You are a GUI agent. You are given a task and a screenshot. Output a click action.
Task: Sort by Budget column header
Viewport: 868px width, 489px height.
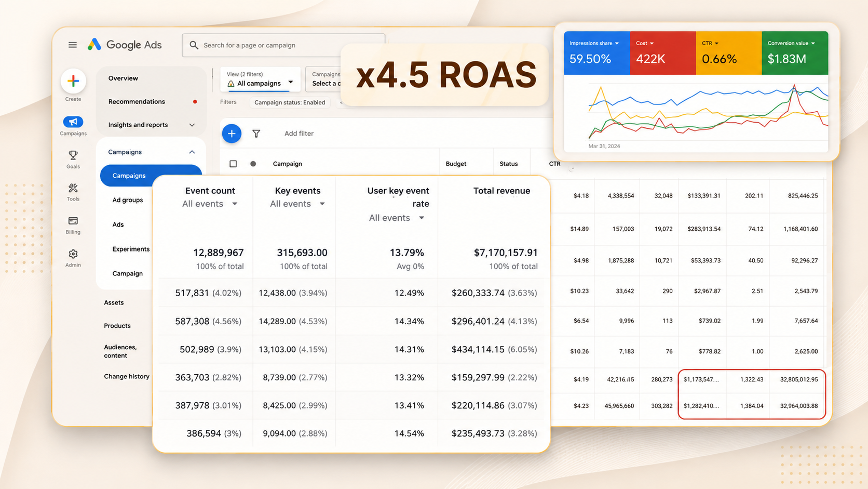tap(456, 164)
